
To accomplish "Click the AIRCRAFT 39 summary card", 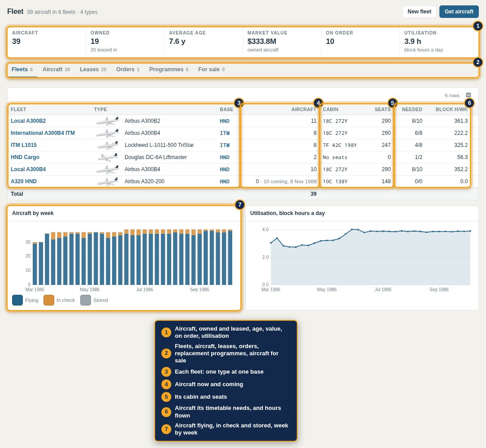I will [47, 42].
